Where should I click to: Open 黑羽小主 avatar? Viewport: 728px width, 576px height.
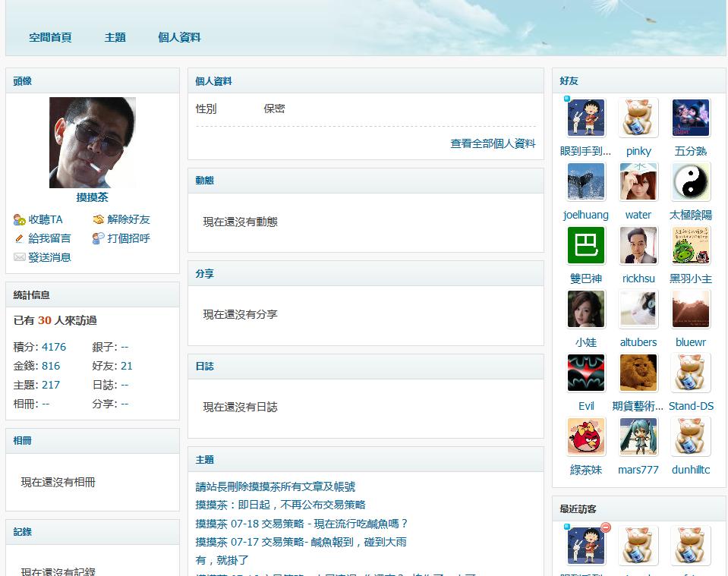click(690, 245)
